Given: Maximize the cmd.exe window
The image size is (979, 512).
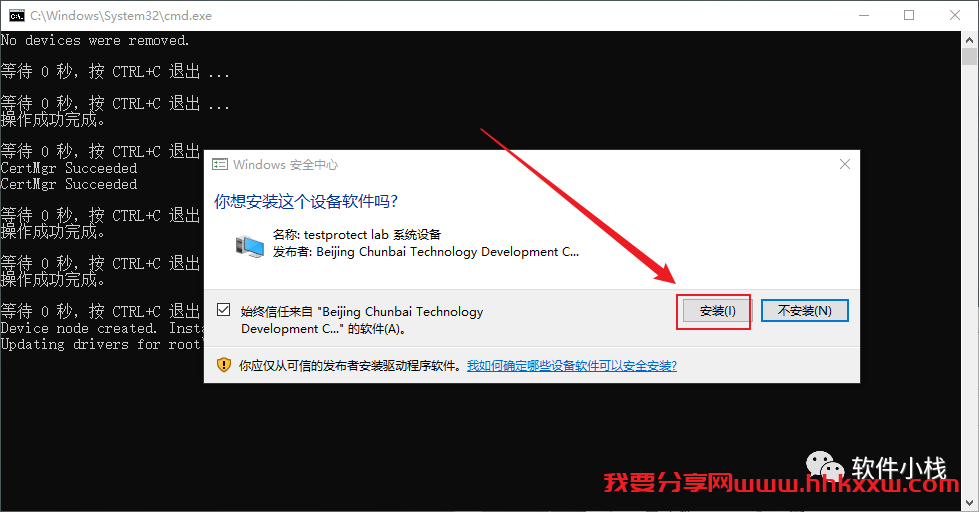Looking at the screenshot, I should 909,16.
